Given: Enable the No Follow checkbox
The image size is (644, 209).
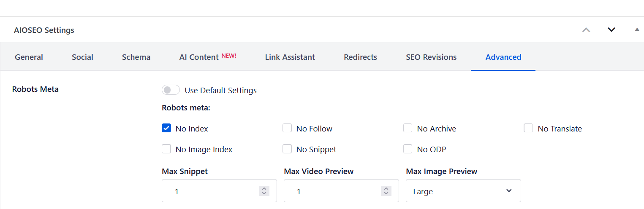Looking at the screenshot, I should pyautogui.click(x=287, y=128).
